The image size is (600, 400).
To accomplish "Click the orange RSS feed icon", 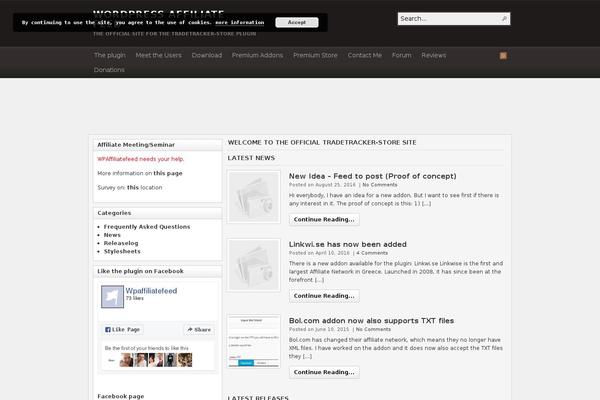I will click(x=503, y=56).
